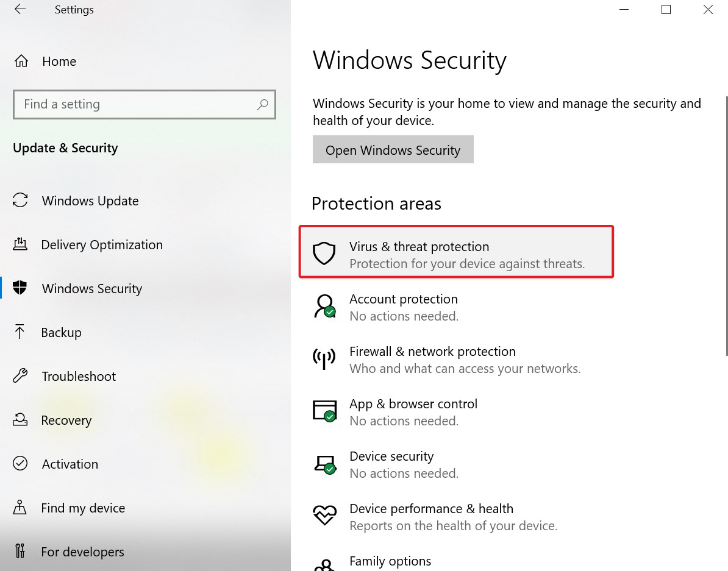Click the Device security laptop icon
The image size is (728, 571).
[324, 464]
